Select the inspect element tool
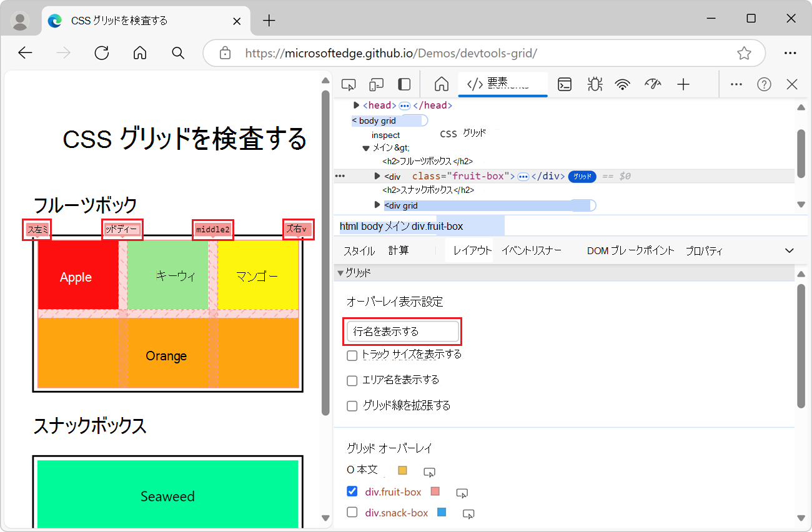 (x=348, y=84)
